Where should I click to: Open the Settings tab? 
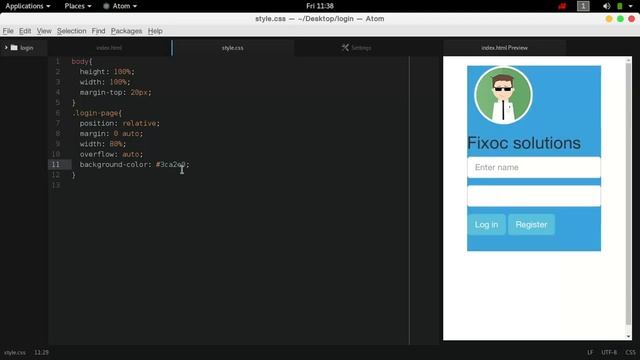(356, 48)
